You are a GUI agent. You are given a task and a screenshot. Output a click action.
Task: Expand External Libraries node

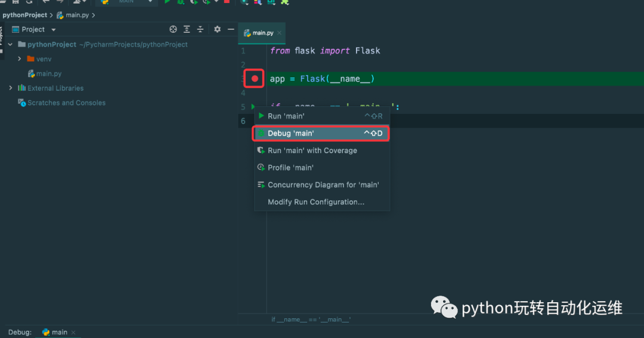(x=11, y=88)
